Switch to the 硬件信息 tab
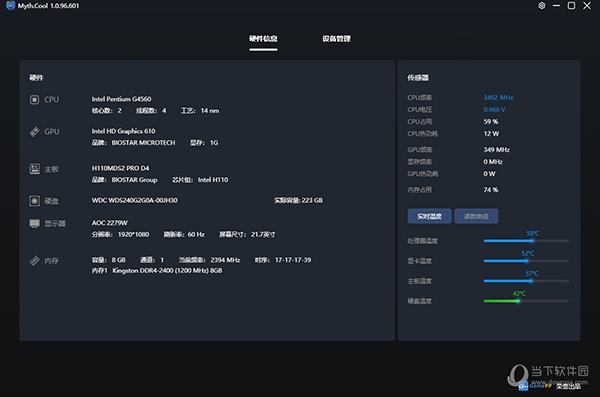The height and width of the screenshot is (397, 600). 263,39
